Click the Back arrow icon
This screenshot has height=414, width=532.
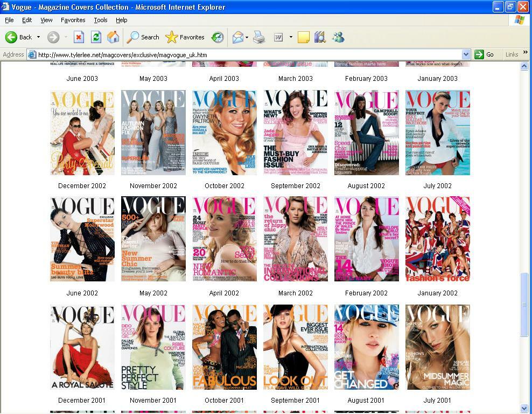pos(11,37)
